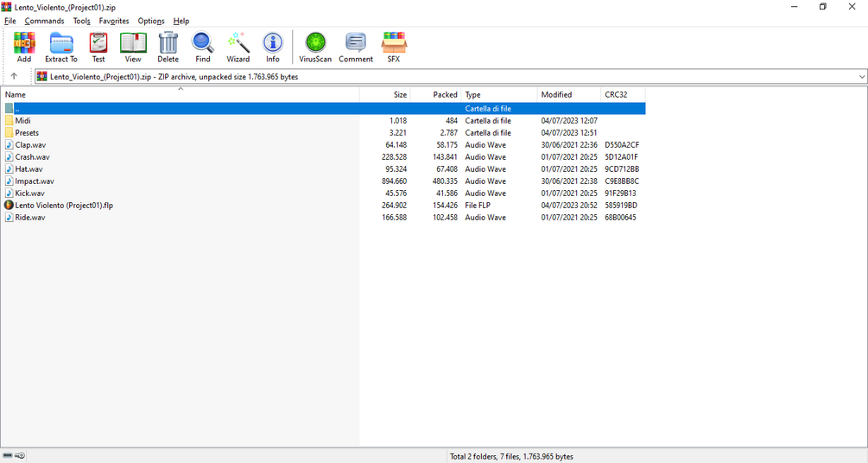
Task: Click the Ride.wav audio file icon
Action: tap(9, 218)
